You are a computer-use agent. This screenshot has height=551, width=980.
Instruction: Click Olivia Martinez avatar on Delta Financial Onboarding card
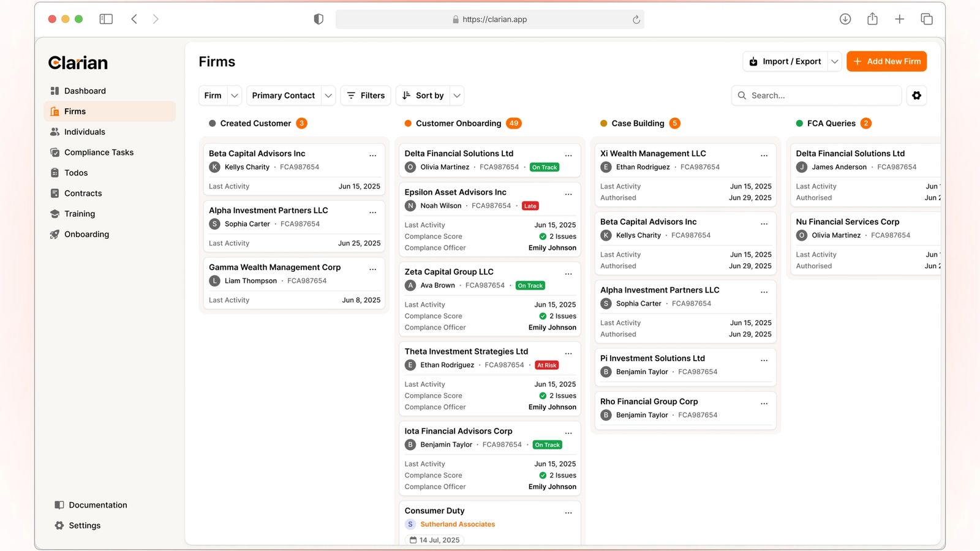(410, 167)
